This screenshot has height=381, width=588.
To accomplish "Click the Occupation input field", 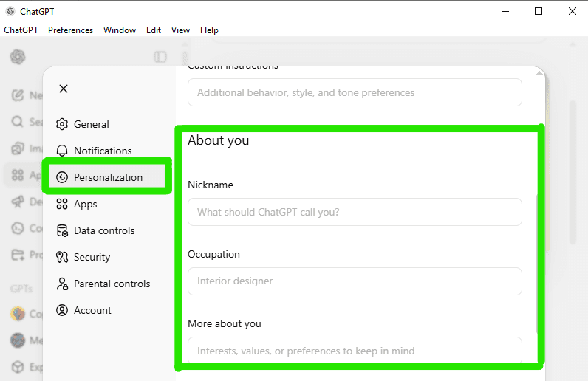I will coord(355,281).
